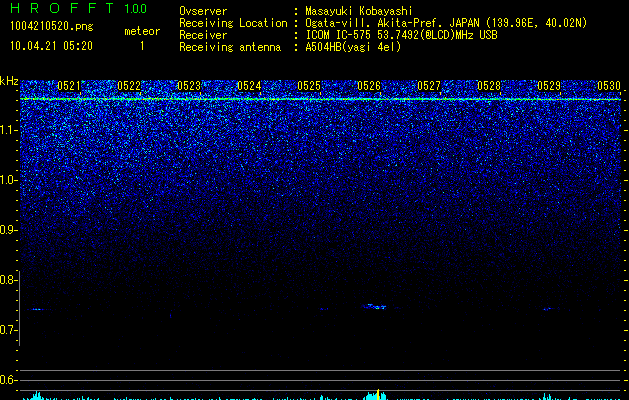Click the meteor count label
Viewport: 629px width, 400px height.
142,31
